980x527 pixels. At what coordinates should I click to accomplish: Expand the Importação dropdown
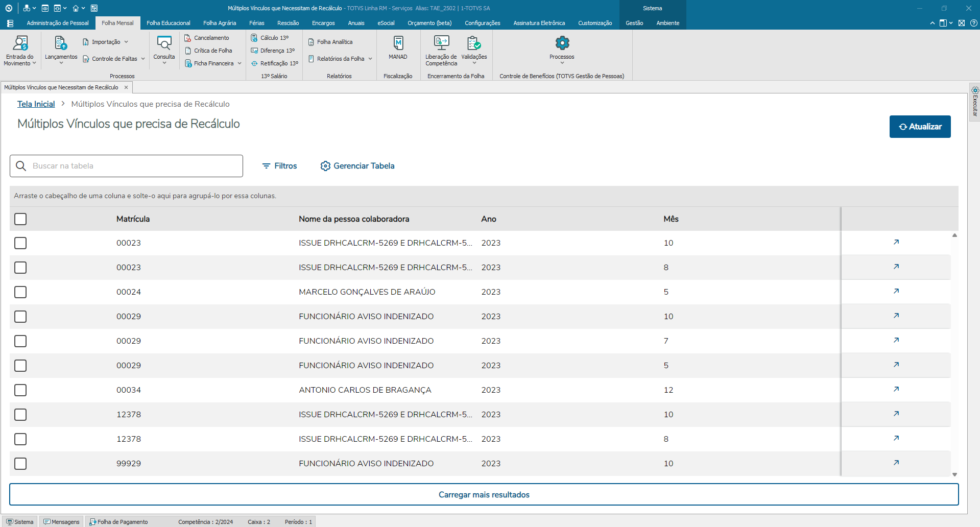point(126,42)
